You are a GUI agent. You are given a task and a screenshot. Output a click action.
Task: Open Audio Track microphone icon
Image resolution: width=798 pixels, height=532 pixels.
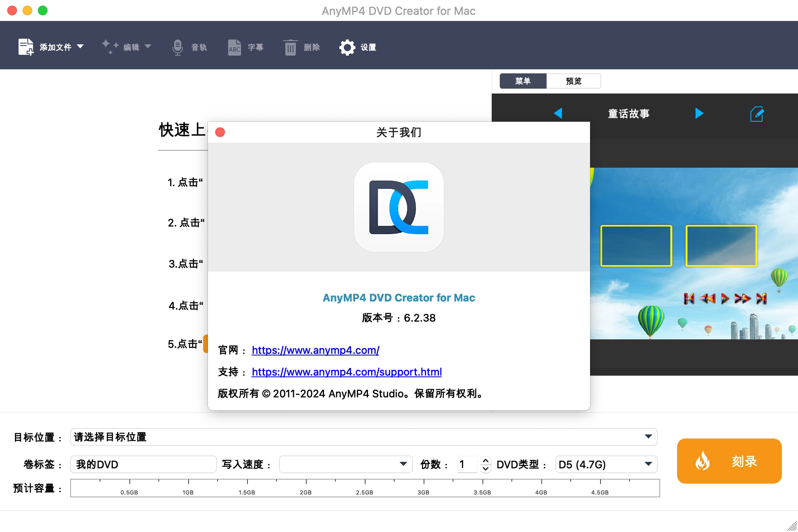[x=177, y=47]
